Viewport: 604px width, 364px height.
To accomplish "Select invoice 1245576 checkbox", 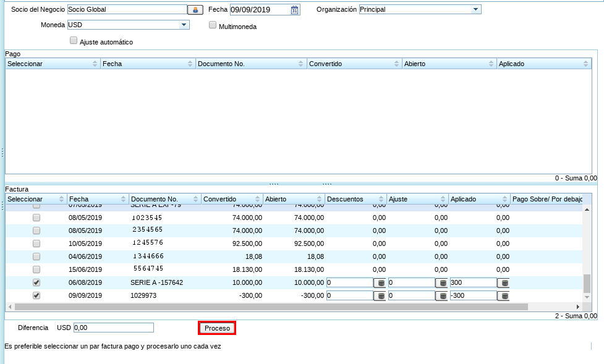I will pos(36,243).
